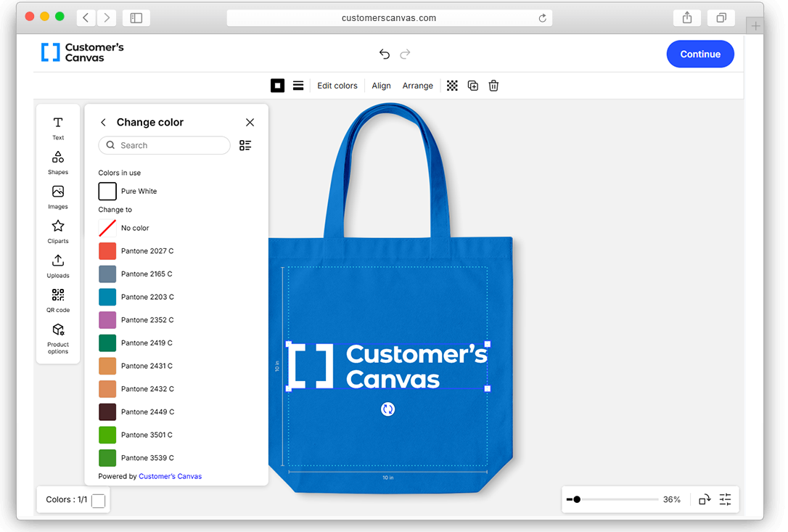Toggle the transparency checkerboard option

[452, 86]
